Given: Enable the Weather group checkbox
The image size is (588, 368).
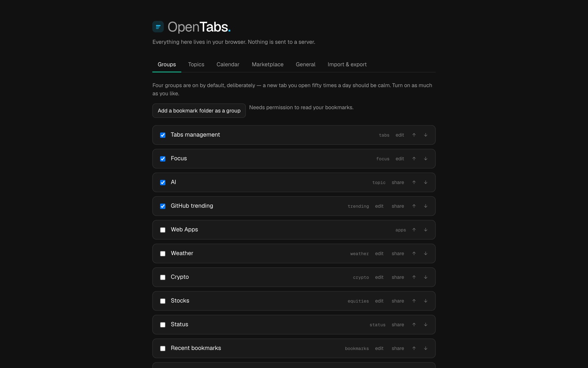Looking at the screenshot, I should click(x=163, y=254).
